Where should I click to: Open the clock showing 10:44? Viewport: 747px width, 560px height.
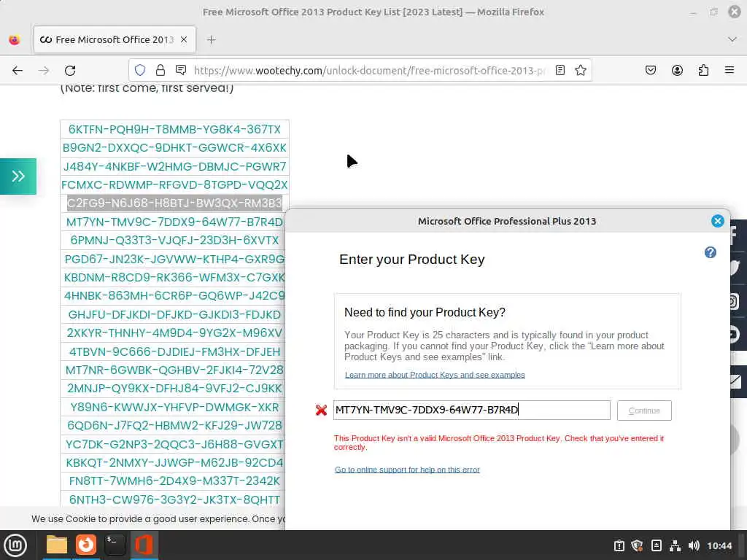coord(719,545)
